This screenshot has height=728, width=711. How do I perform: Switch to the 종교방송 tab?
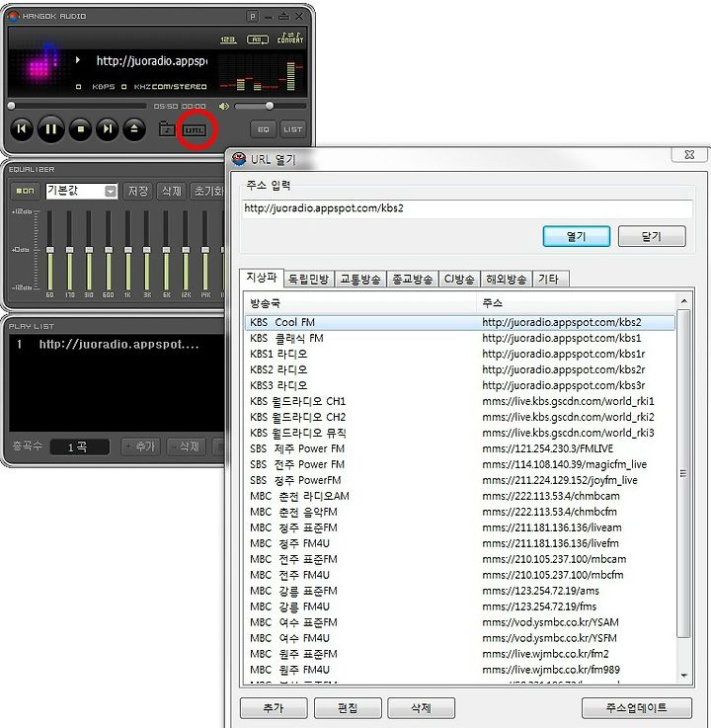pos(413,279)
